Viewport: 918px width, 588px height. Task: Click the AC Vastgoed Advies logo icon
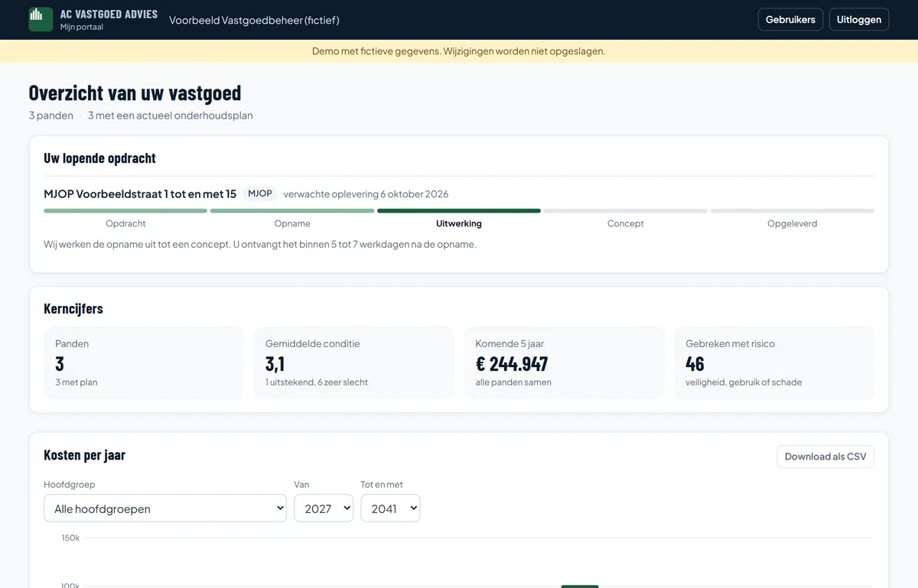tap(41, 19)
